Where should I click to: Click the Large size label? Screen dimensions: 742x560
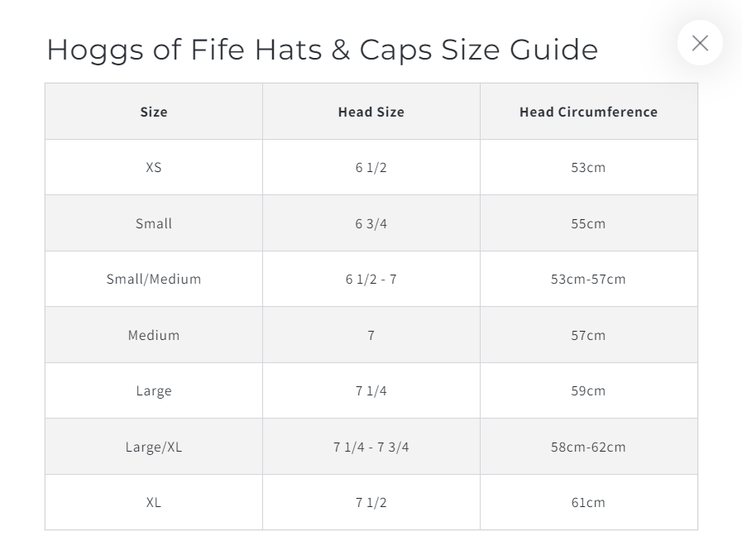[x=153, y=390]
